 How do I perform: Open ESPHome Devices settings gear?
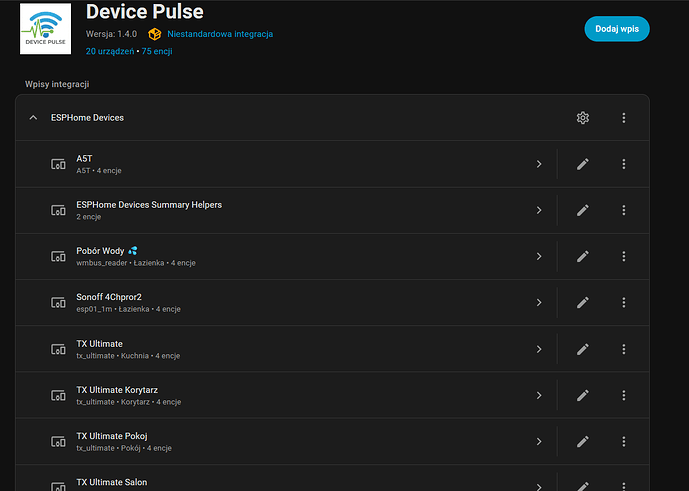[x=583, y=118]
